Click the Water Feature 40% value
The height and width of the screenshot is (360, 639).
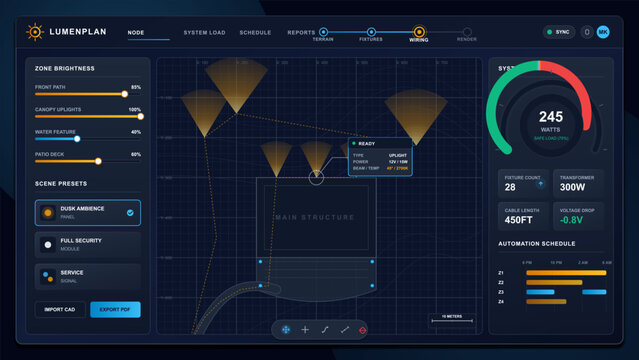(x=136, y=132)
